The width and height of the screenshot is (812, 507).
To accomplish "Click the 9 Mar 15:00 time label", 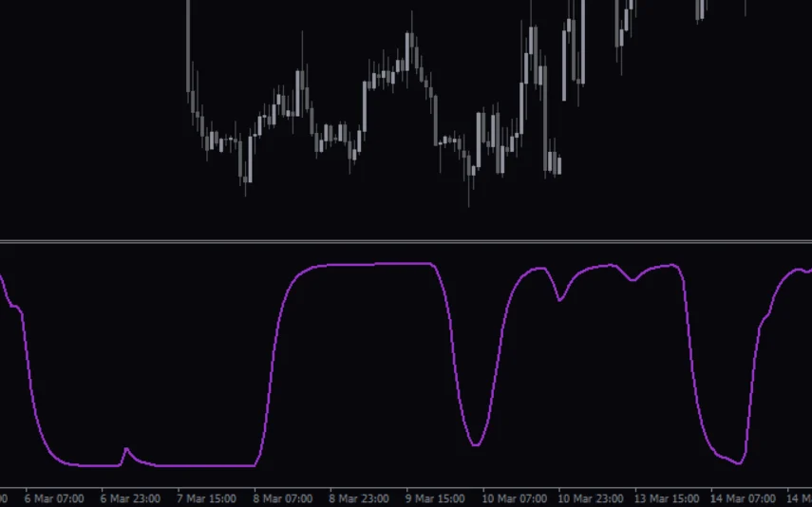I will tap(435, 498).
